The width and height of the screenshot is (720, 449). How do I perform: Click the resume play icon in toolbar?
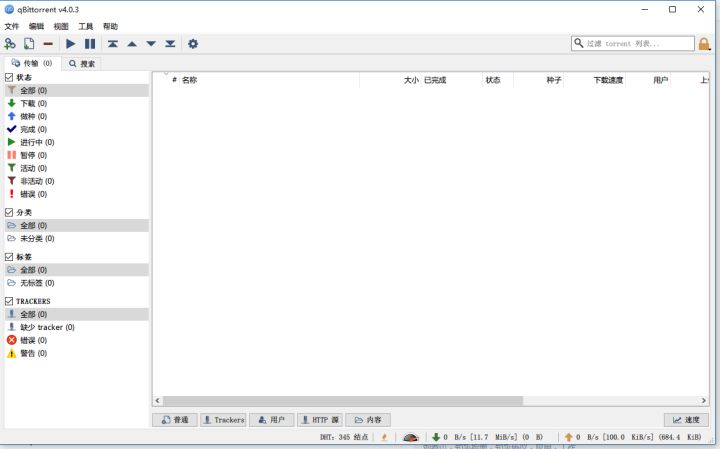[70, 44]
